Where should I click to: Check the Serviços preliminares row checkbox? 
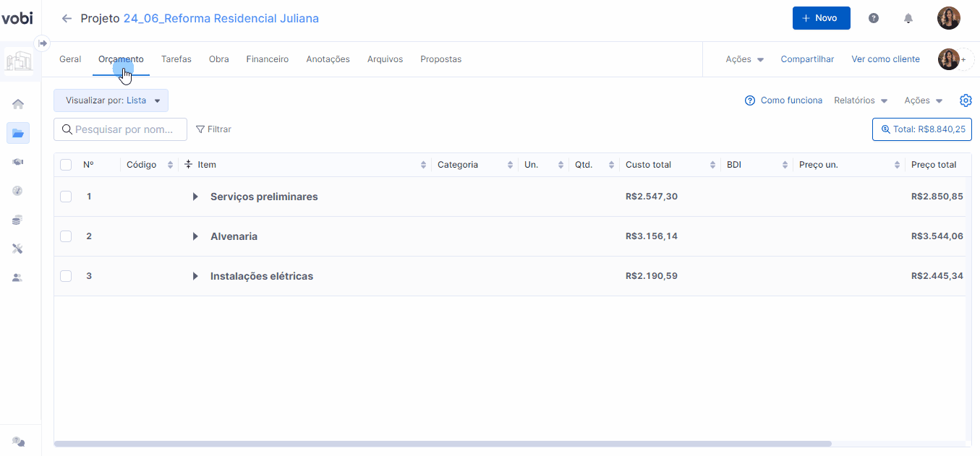(x=66, y=197)
